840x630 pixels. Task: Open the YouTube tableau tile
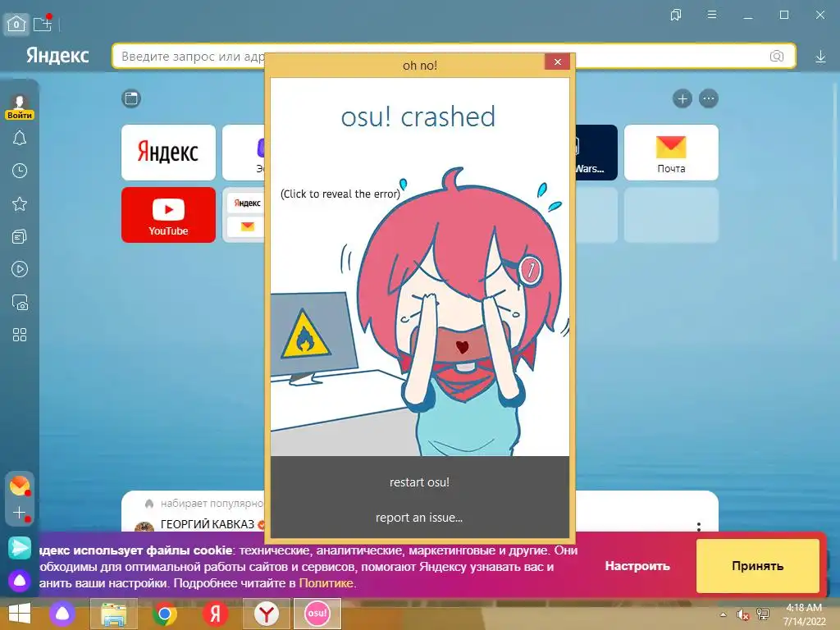pyautogui.click(x=168, y=215)
